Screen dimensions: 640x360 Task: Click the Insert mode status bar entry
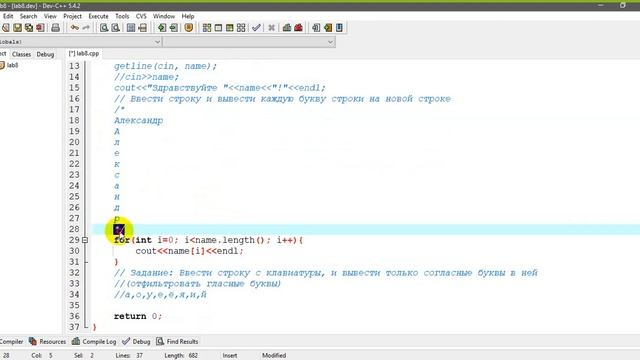pyautogui.click(x=230, y=356)
